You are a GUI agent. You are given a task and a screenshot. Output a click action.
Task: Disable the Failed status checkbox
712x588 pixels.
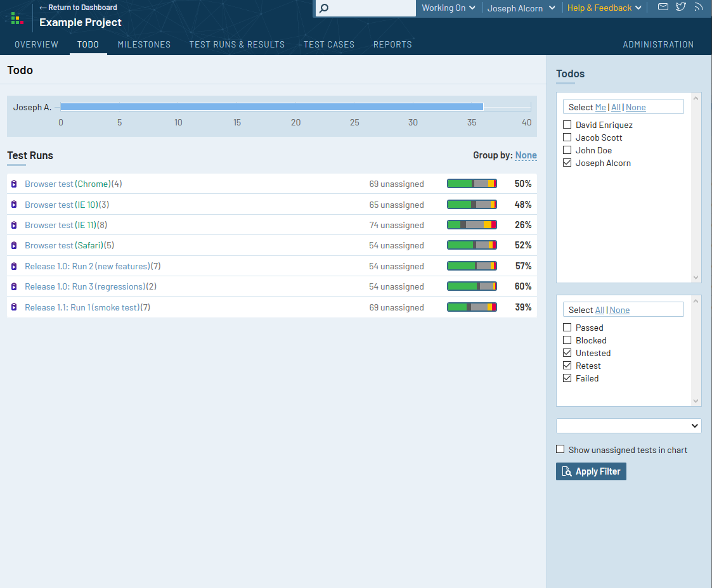tap(567, 378)
